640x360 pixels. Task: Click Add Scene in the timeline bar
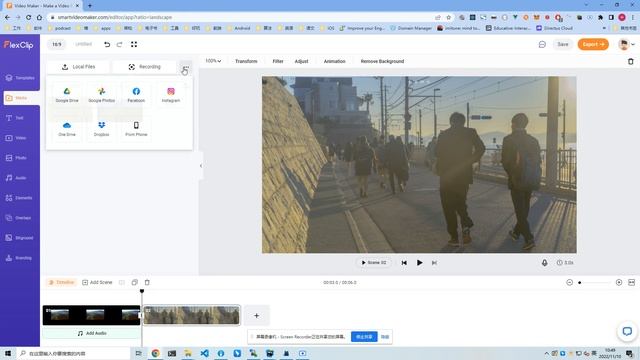[x=97, y=282]
